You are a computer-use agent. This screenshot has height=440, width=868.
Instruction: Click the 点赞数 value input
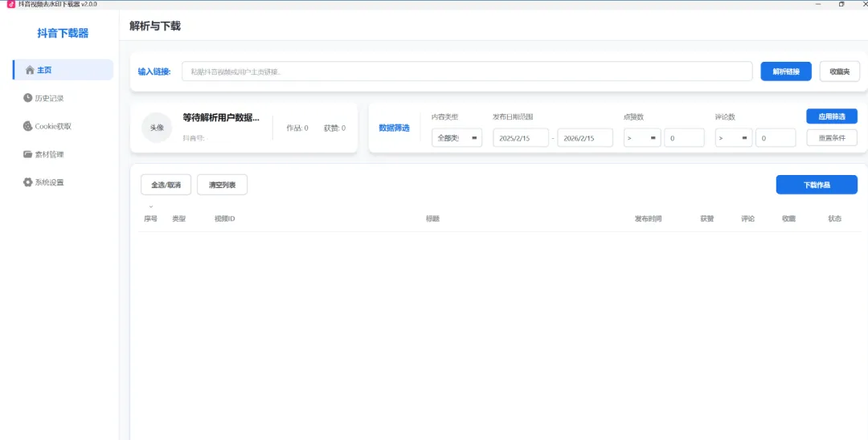(684, 137)
